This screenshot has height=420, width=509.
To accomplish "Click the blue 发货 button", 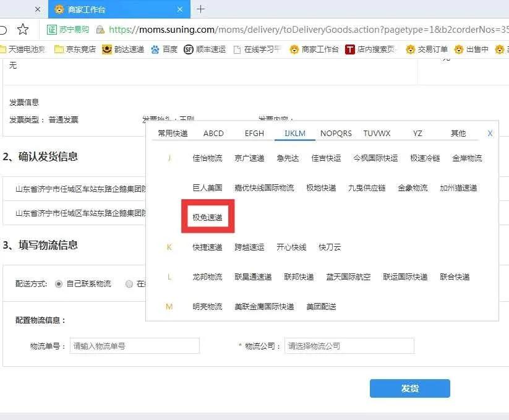I will pos(409,388).
